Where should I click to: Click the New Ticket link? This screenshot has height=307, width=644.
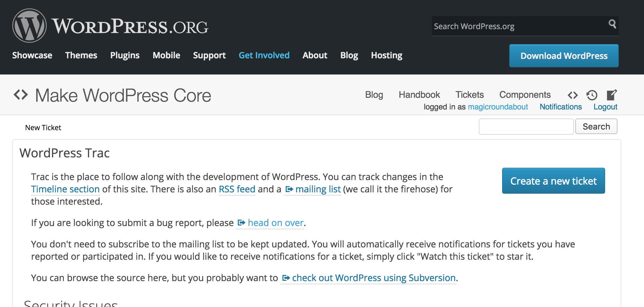[x=43, y=128]
